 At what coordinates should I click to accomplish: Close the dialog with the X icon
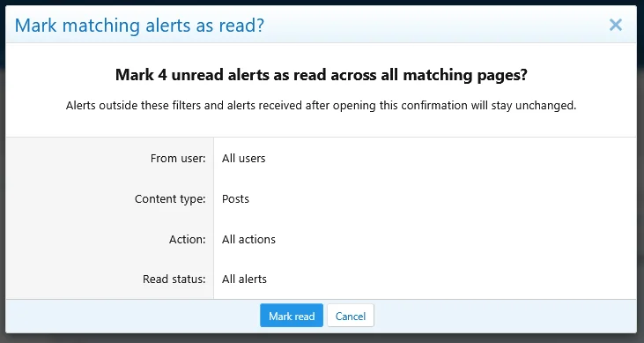615,25
